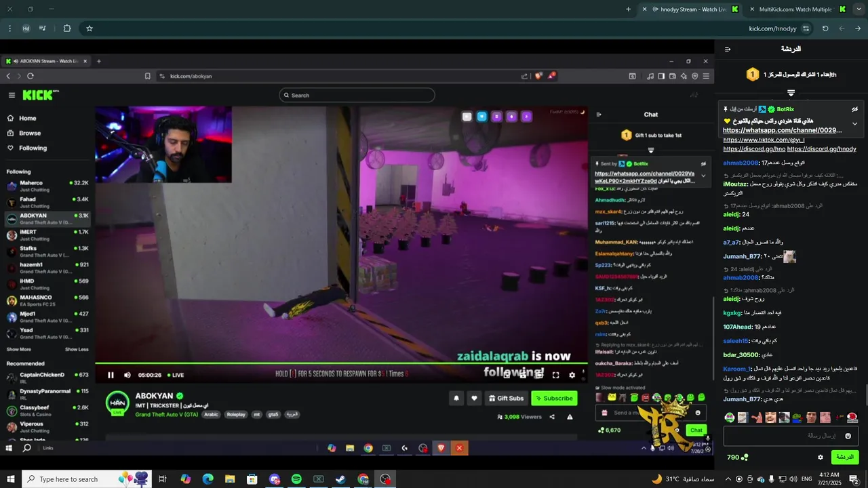
Task: Enter fullscreen on the stream player
Action: point(555,375)
